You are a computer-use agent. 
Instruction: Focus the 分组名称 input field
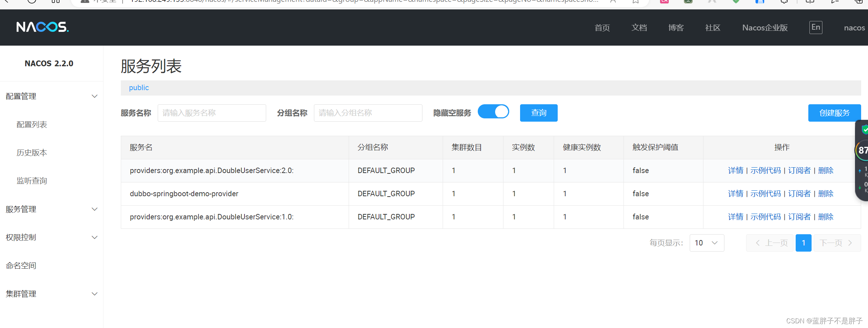coord(368,113)
